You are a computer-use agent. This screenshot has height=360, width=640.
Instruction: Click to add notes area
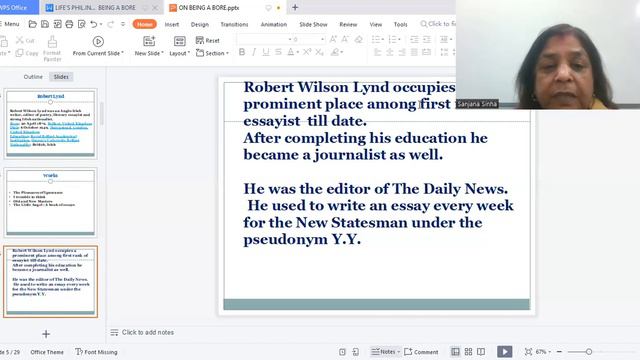pyautogui.click(x=148, y=332)
